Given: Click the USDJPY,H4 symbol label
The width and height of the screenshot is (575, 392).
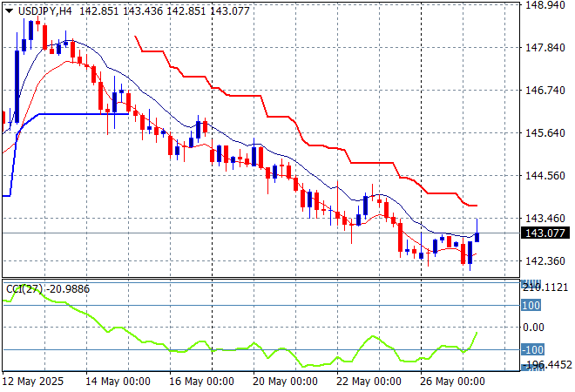Looking at the screenshot, I should click(44, 11).
